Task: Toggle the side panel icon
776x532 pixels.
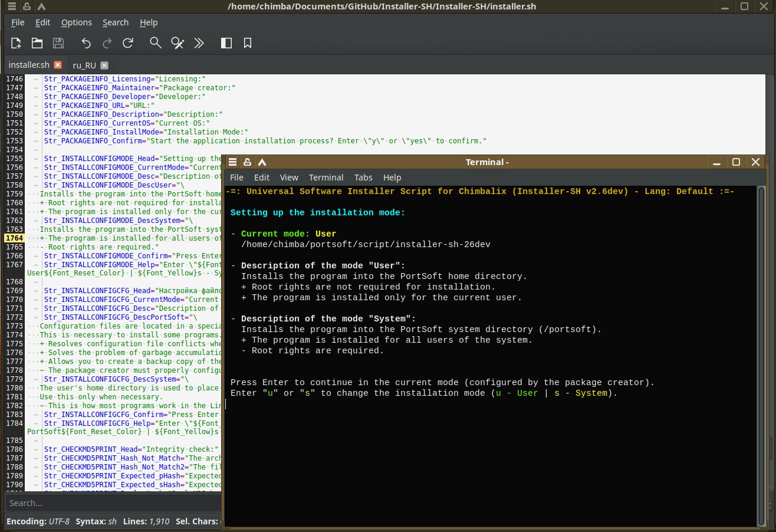Action: tap(226, 43)
